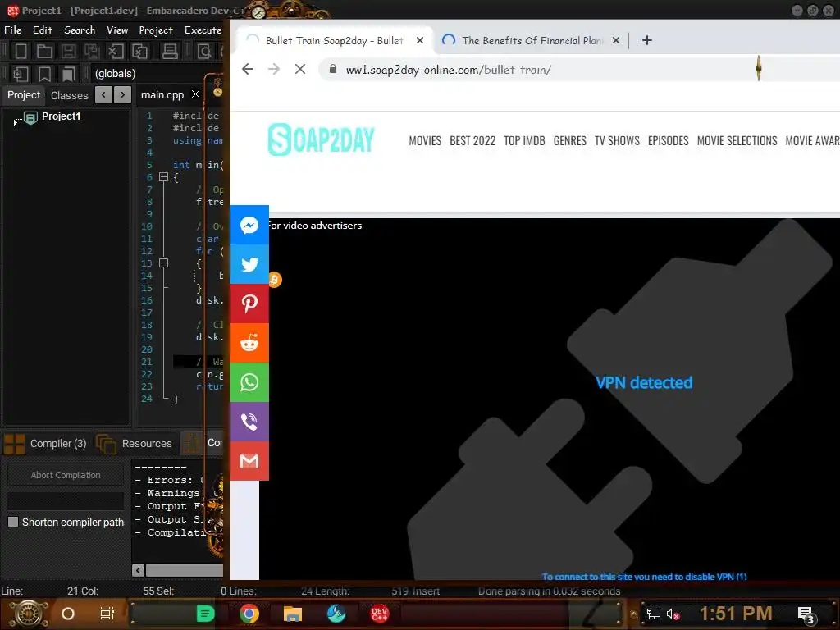Image resolution: width=840 pixels, height=630 pixels.
Task: Open the TV SHOWS nav link
Action: click(617, 140)
